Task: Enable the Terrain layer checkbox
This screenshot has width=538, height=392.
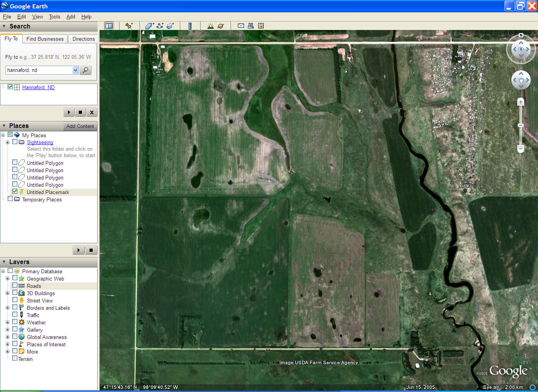Action: pos(15,358)
